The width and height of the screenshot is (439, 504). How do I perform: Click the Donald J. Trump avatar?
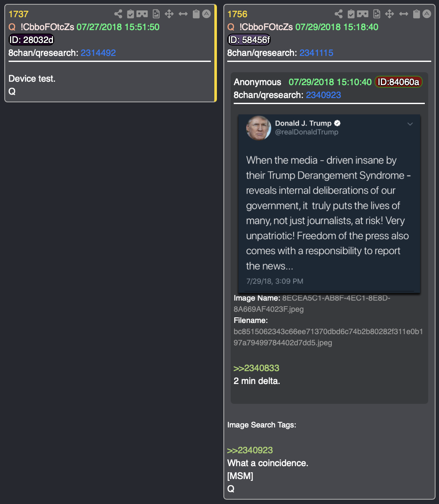(259, 128)
